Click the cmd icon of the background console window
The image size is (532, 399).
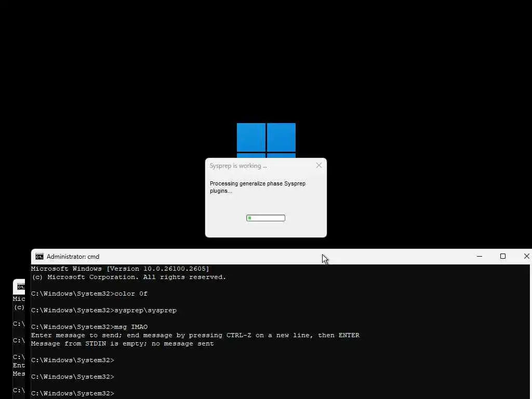coord(21,287)
